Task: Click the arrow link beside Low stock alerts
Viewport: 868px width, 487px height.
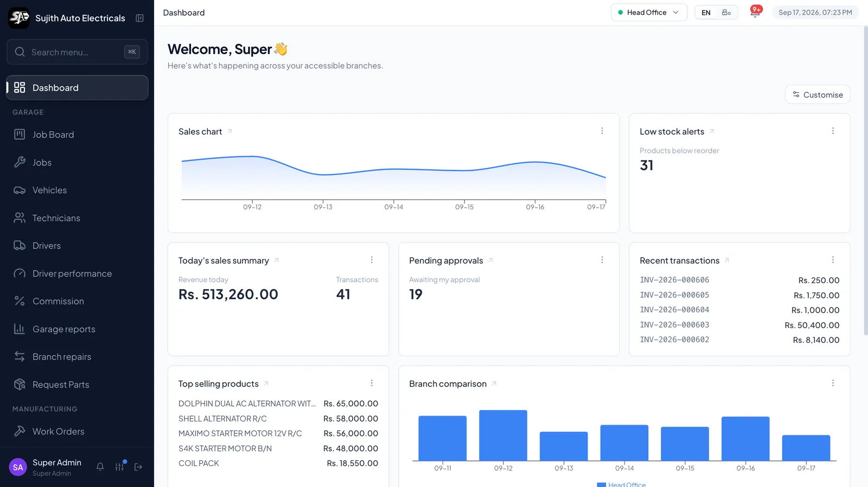Action: coord(712,131)
